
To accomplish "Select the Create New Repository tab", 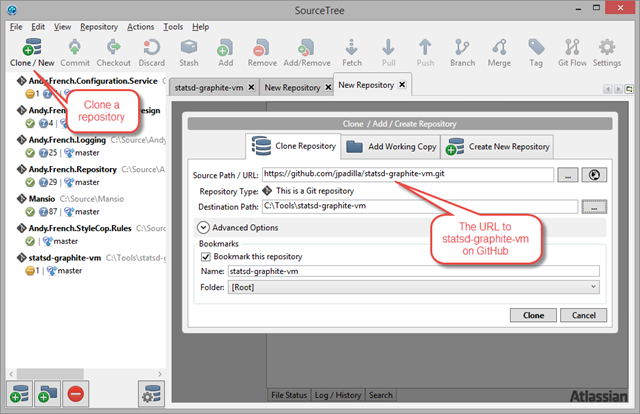I will tap(497, 147).
